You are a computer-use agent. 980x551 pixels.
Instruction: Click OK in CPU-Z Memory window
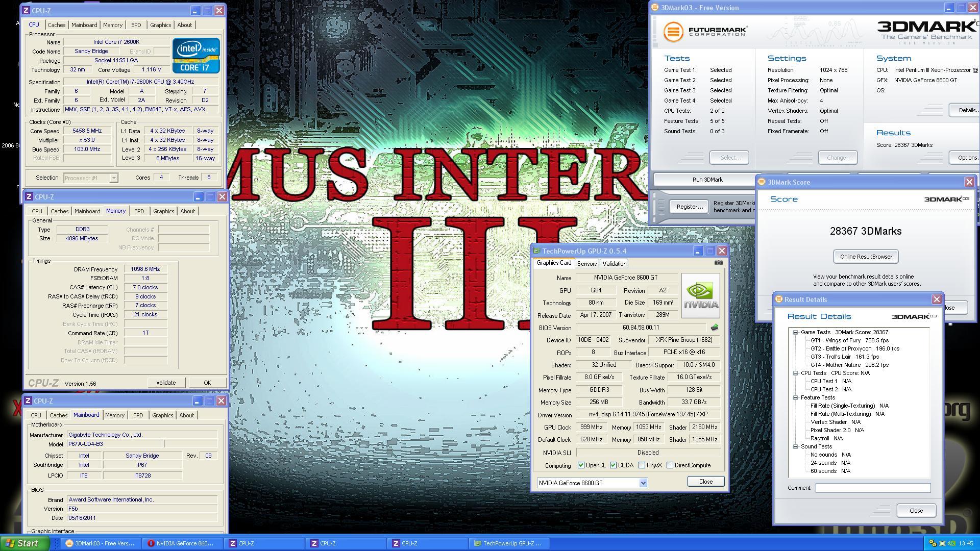(x=207, y=383)
